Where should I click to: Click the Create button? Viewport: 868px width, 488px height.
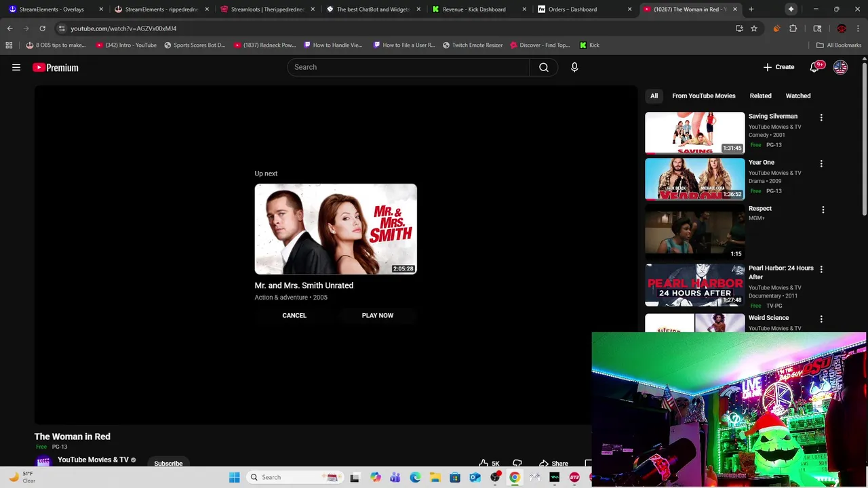[778, 67]
